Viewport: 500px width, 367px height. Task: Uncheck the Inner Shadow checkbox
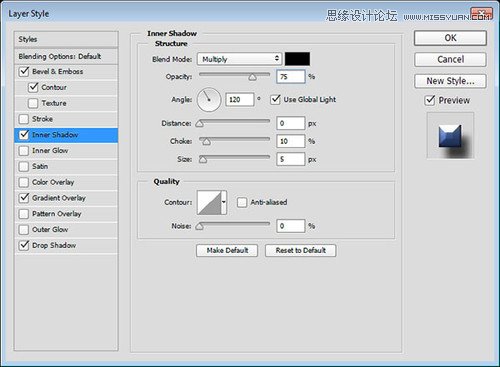point(24,135)
